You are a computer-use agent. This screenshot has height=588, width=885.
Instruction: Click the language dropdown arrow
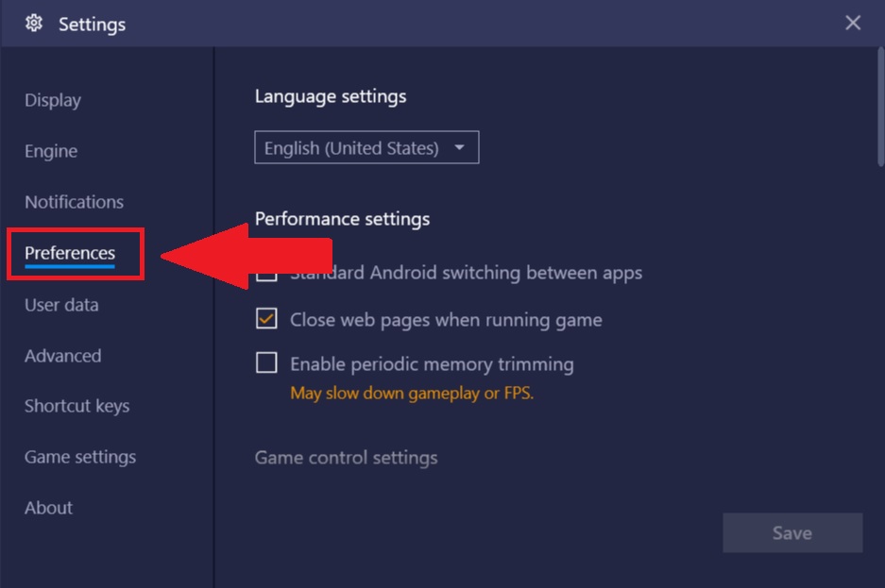pos(459,147)
